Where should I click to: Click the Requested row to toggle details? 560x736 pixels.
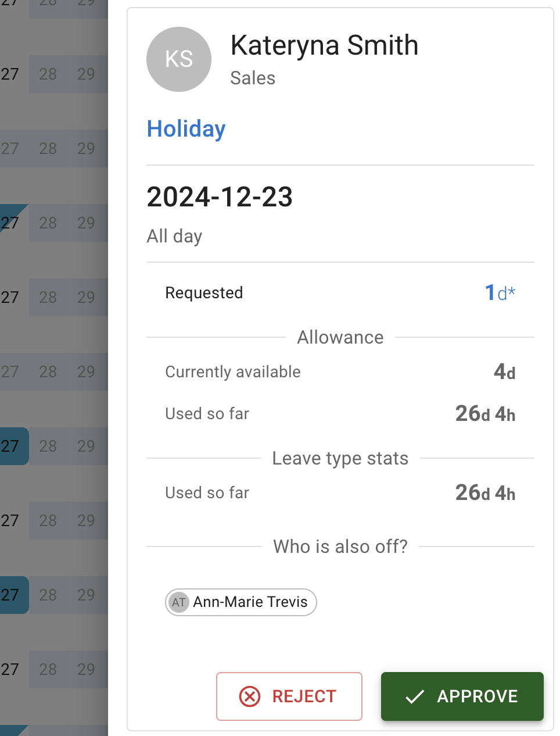pyautogui.click(x=204, y=293)
